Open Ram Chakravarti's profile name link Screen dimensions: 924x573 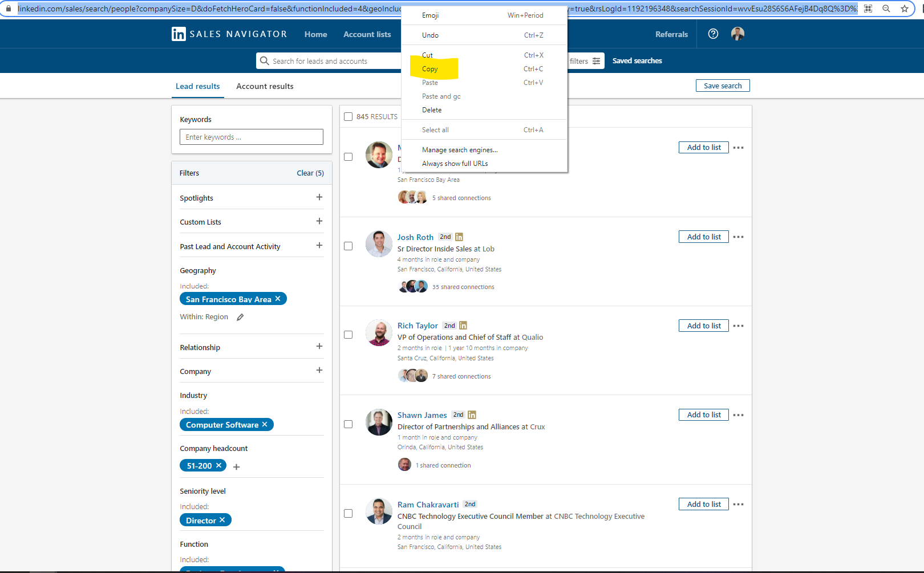(x=428, y=505)
